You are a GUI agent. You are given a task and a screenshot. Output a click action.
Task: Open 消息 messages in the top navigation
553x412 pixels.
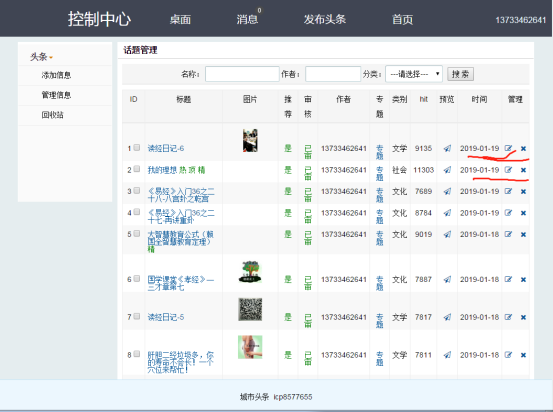click(x=247, y=19)
